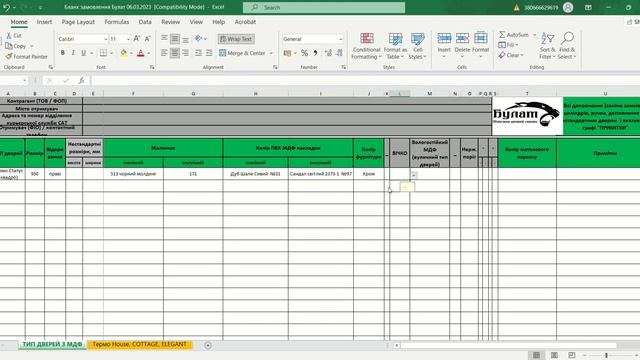Top align cell text
The width and height of the screenshot is (640, 360).
(164, 39)
